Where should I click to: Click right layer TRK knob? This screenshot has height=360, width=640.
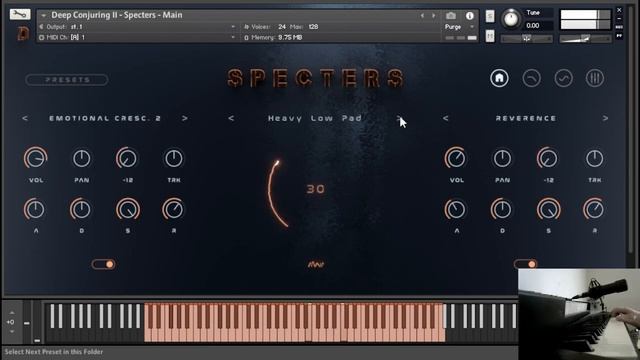tap(594, 158)
